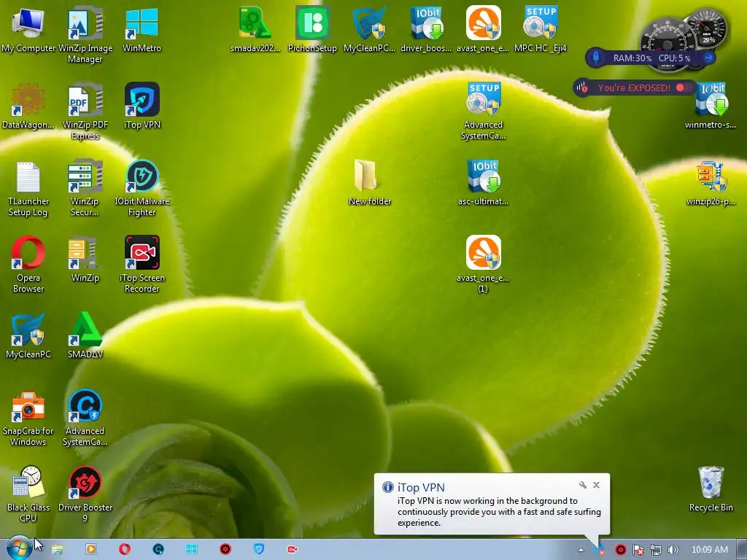Open WinZip PDF Express shortcut

click(85, 112)
